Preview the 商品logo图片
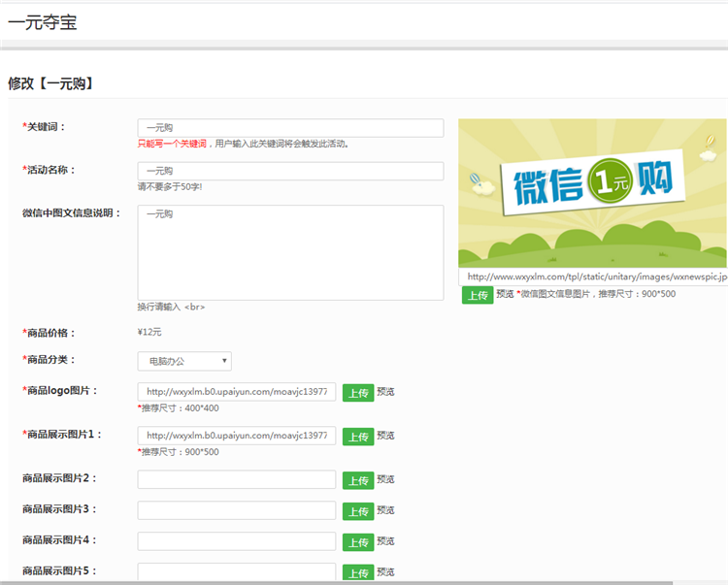 pyautogui.click(x=385, y=392)
